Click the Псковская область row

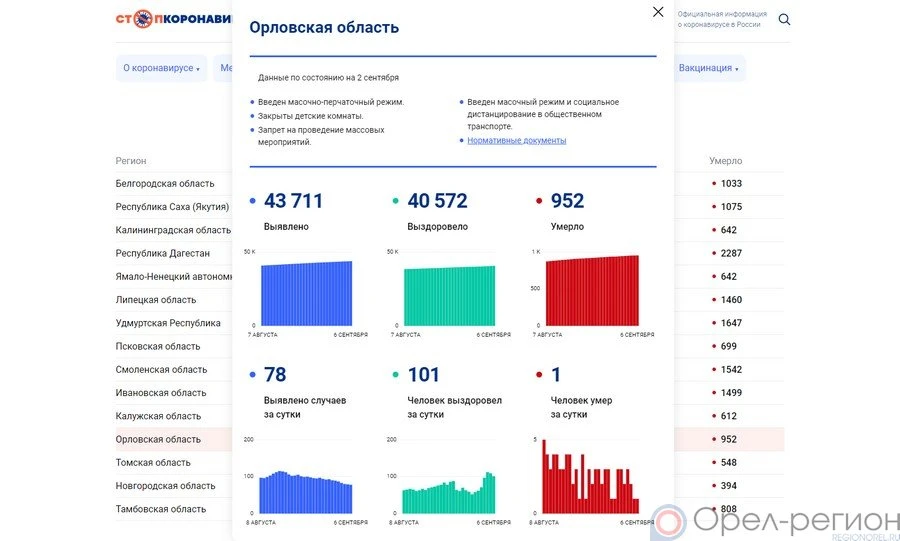pyautogui.click(x=158, y=347)
